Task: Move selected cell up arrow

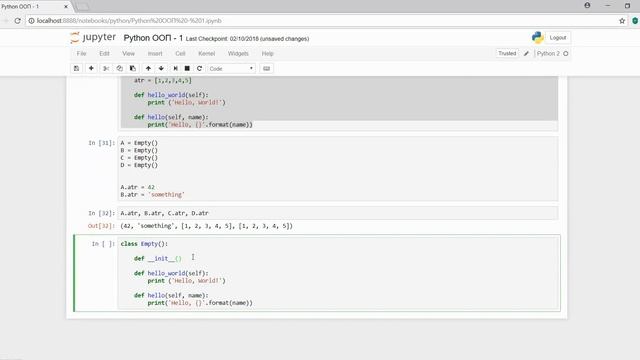Action: (x=148, y=69)
